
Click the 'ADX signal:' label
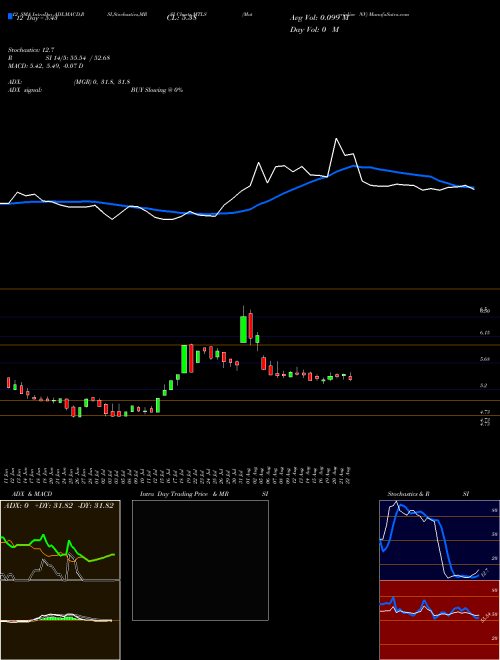click(x=25, y=90)
